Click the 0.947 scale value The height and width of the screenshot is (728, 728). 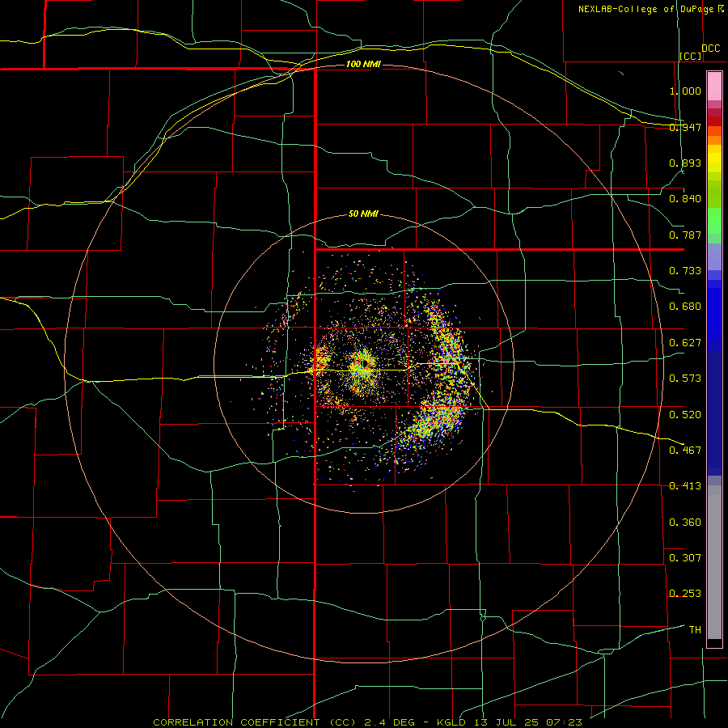click(685, 127)
